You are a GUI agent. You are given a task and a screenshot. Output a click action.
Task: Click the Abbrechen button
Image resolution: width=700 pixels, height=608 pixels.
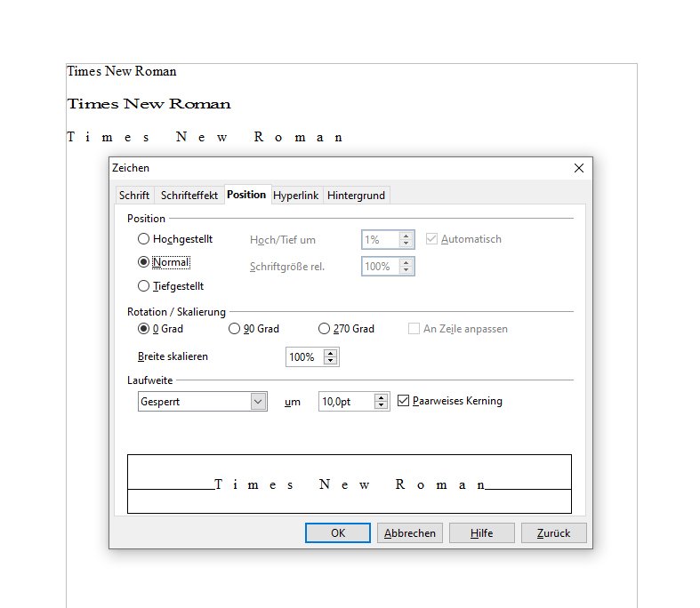pyautogui.click(x=410, y=533)
